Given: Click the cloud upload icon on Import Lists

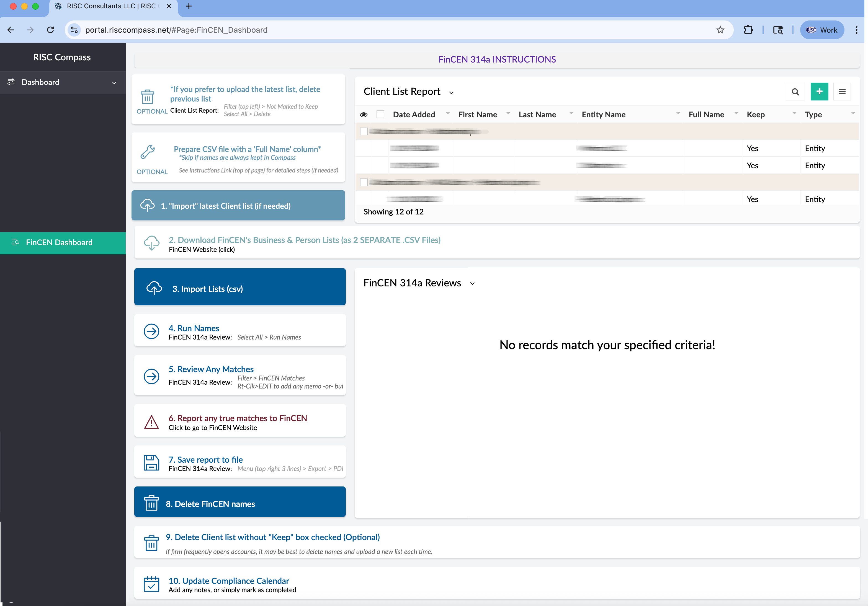Looking at the screenshot, I should [154, 288].
